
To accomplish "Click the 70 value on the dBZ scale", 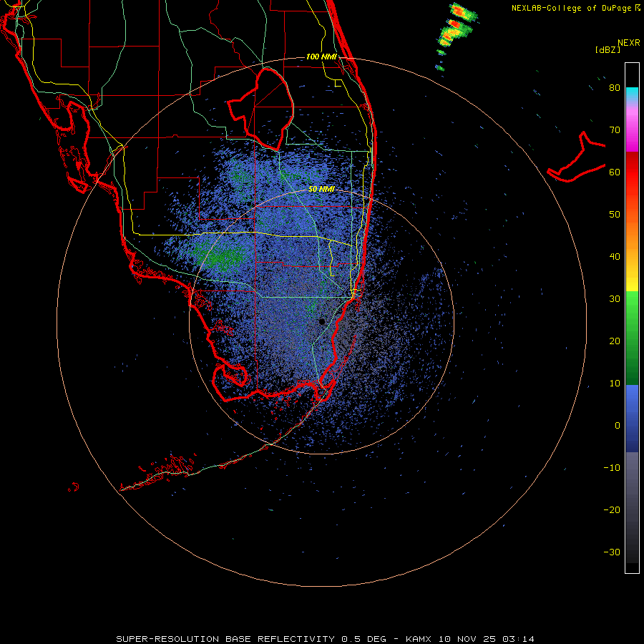I will 615,130.
